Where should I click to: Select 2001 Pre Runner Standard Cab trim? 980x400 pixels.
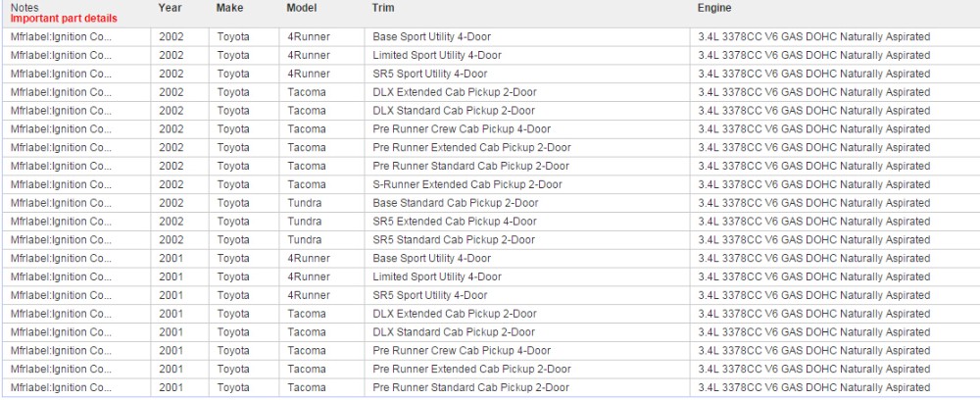470,387
